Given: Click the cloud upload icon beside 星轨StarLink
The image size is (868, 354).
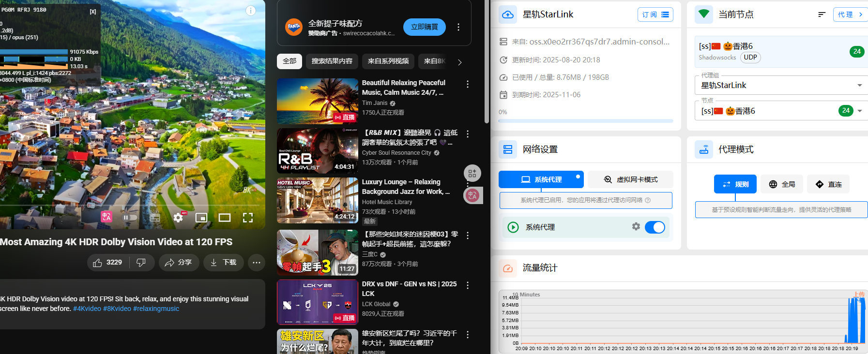Looking at the screenshot, I should tap(508, 15).
